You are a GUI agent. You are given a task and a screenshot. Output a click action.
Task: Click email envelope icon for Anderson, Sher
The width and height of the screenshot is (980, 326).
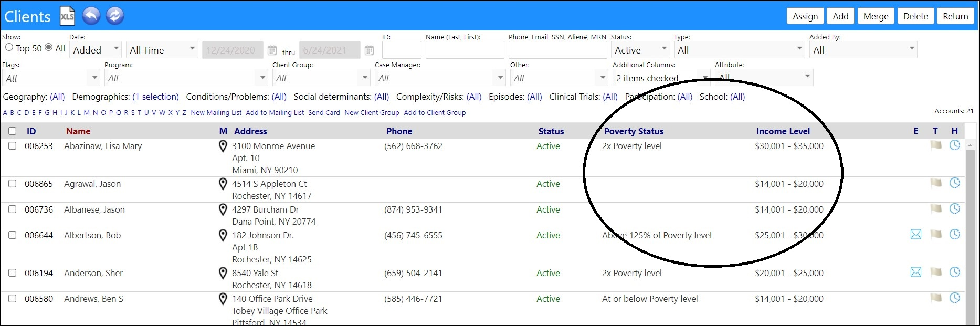[916, 272]
